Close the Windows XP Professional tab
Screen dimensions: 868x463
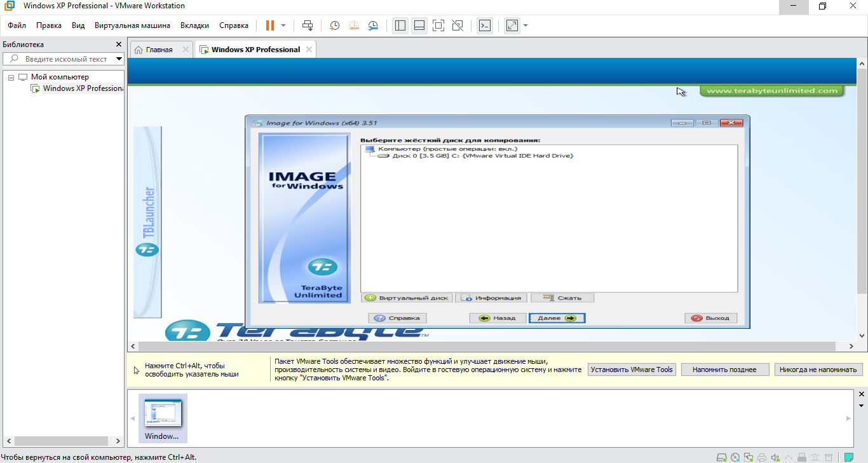[x=309, y=50]
